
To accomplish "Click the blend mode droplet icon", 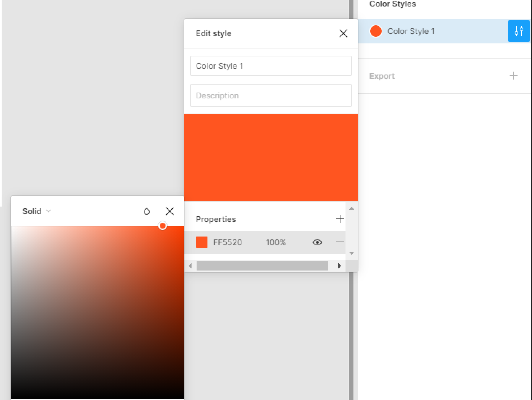I will (146, 211).
